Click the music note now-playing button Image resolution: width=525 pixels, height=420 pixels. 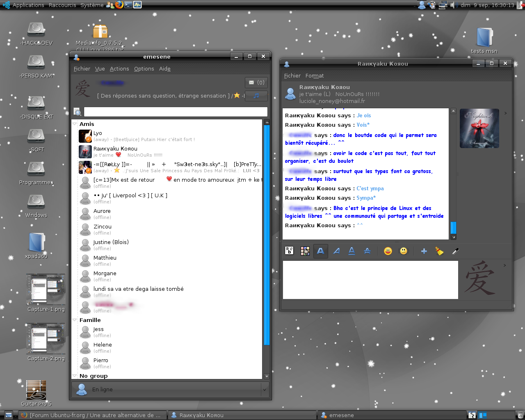(256, 96)
